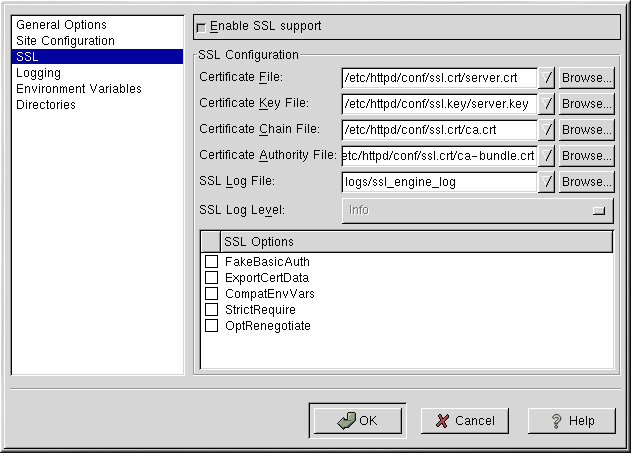Screen dimensions: 631x453
Task: Select General Options in the sidebar
Action: (x=61, y=25)
